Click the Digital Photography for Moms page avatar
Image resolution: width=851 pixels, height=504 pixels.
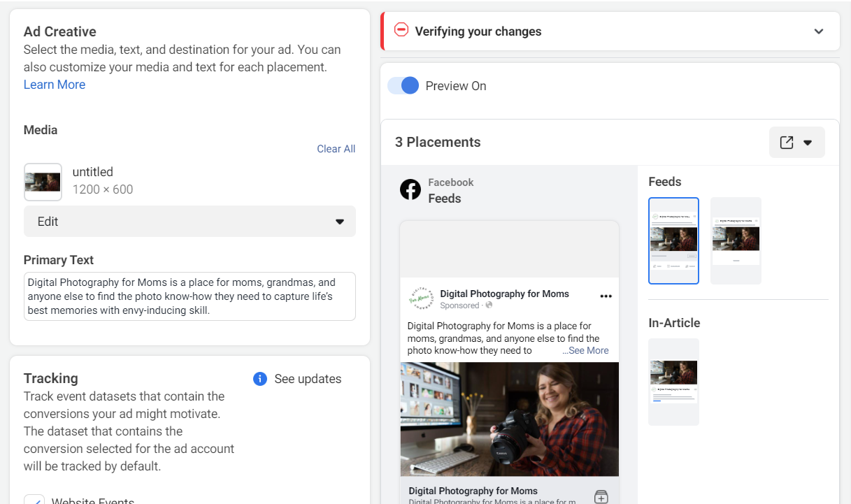[x=421, y=298]
